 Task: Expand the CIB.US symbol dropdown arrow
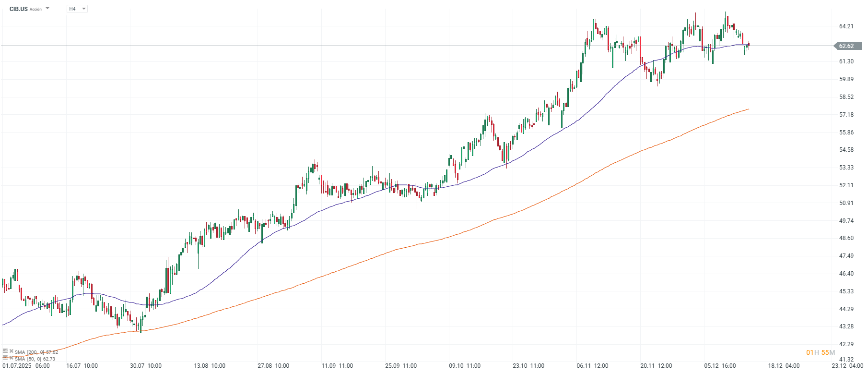click(x=47, y=9)
